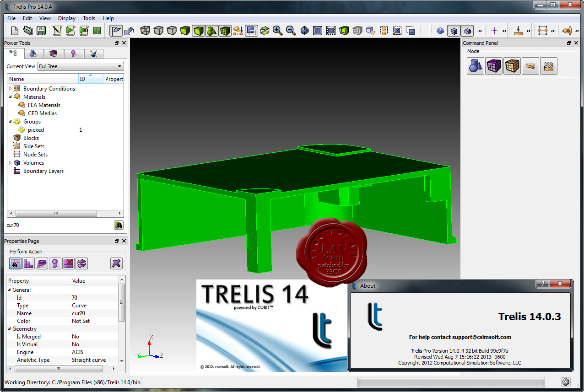
Task: Collapse the Geometry property group
Action: 10,328
